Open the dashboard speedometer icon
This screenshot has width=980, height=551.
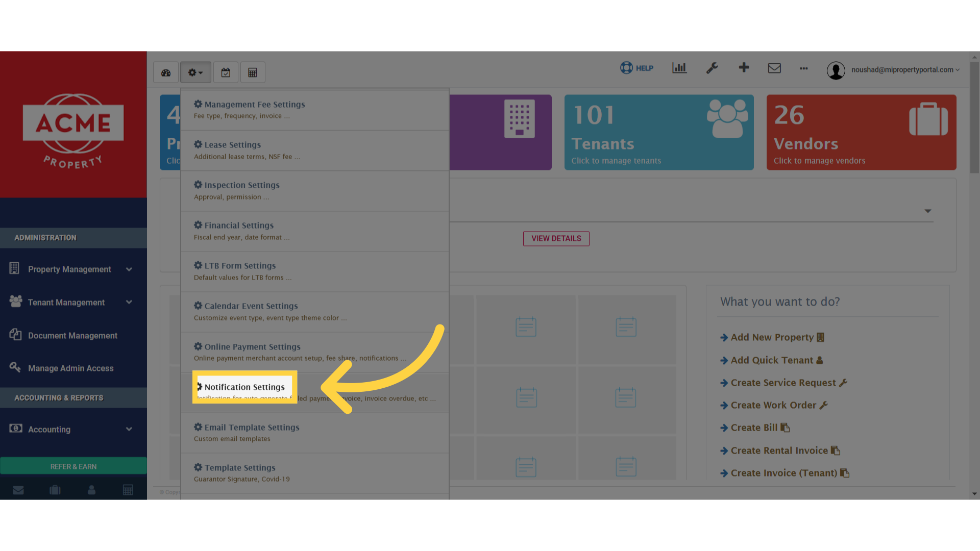[166, 72]
